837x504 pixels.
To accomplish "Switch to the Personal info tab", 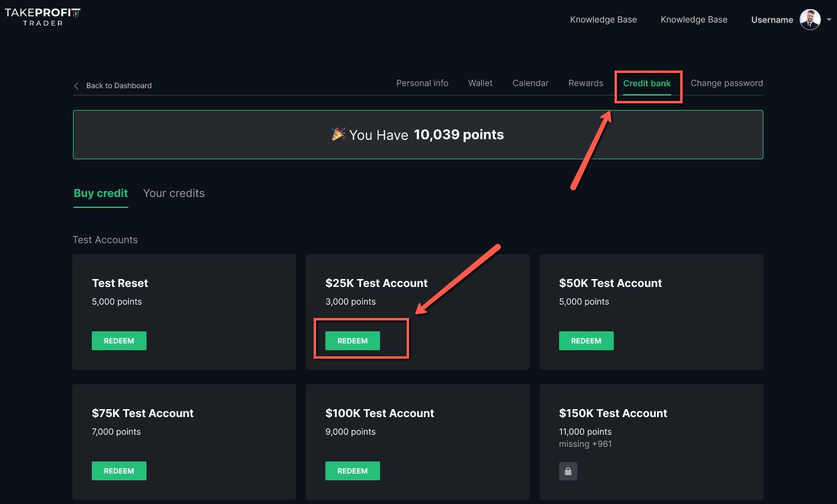I will (422, 83).
